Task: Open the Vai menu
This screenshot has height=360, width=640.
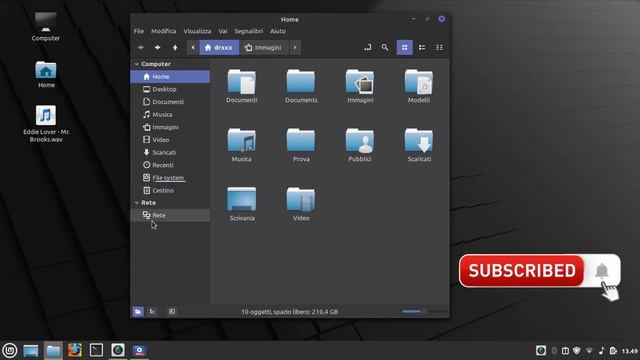Action: [x=223, y=31]
